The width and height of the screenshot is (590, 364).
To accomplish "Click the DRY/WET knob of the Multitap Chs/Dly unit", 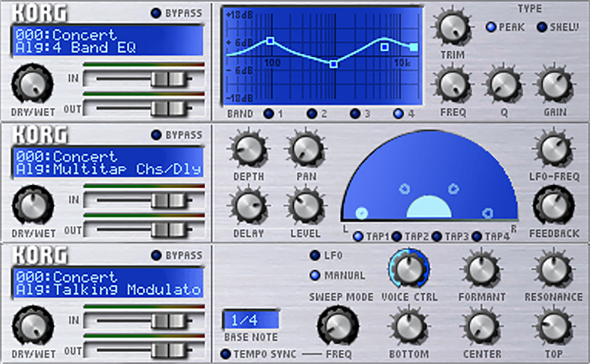I will pyautogui.click(x=32, y=205).
